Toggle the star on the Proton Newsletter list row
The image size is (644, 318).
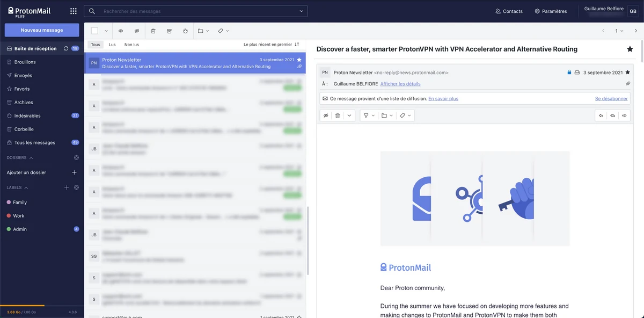pyautogui.click(x=299, y=60)
